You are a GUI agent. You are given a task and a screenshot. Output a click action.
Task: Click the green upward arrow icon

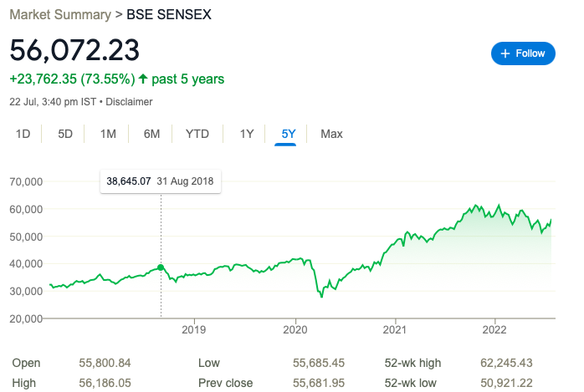[143, 79]
